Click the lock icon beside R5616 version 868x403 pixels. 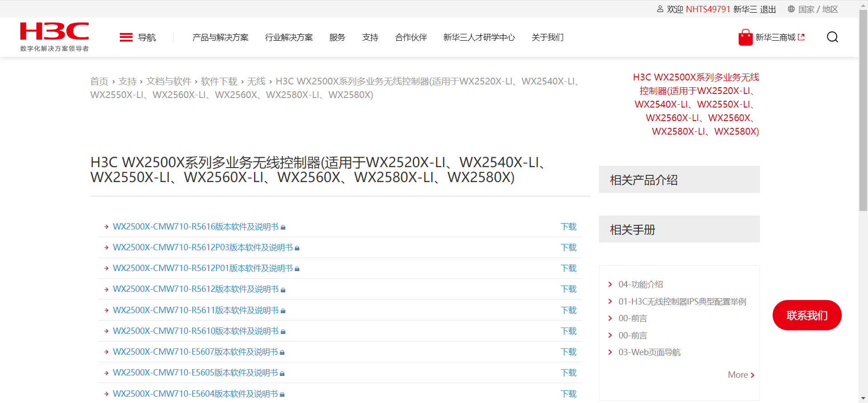[x=283, y=227]
